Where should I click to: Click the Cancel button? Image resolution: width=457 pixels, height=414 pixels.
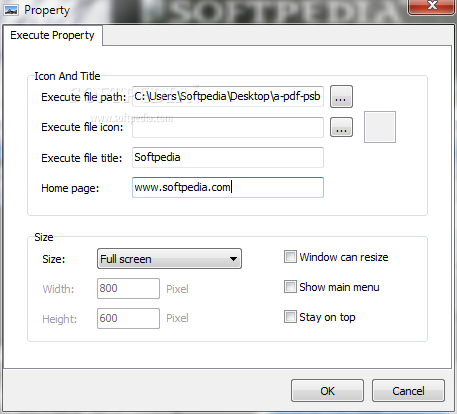(408, 391)
